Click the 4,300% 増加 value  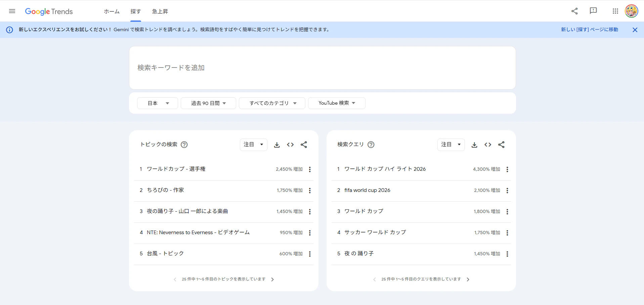click(487, 169)
